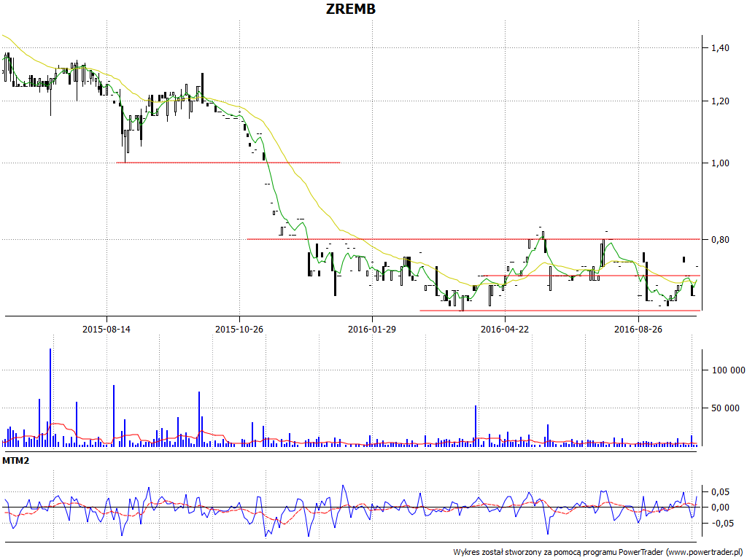
Task: Select the 1,20 price axis label
Action: click(x=720, y=101)
